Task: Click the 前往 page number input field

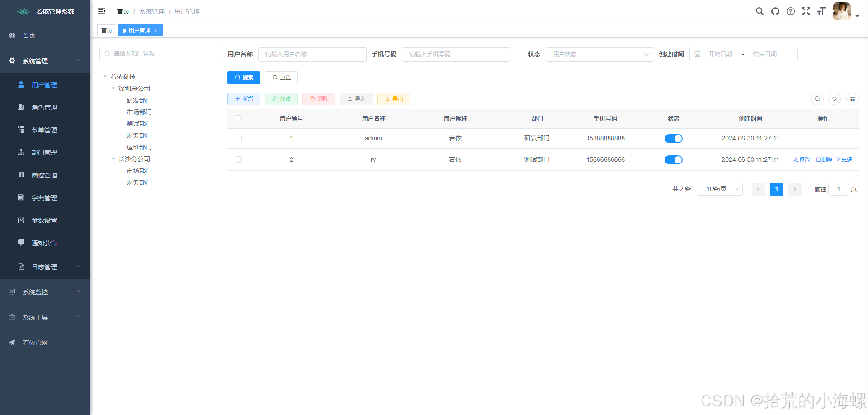Action: coord(839,189)
